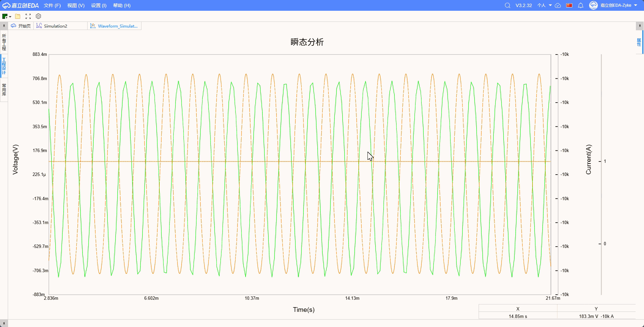Open the 文件 (F) menu
The image size is (644, 327).
(52, 5)
